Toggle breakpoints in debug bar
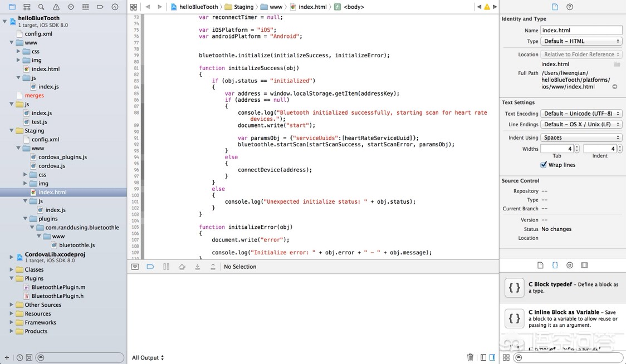This screenshot has width=626, height=364. tap(150, 267)
